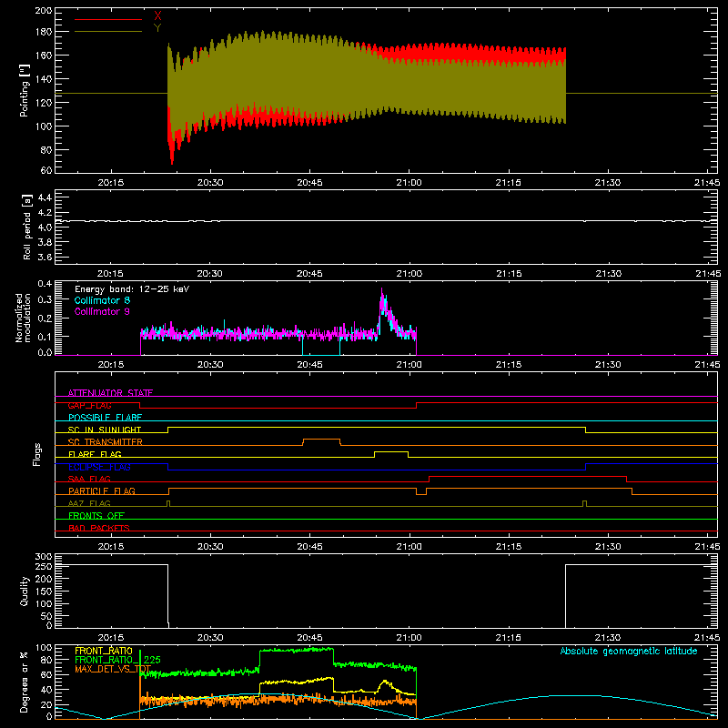Click the POSSIBLE_FLARE flag label
728x728 pixels.
coord(105,418)
